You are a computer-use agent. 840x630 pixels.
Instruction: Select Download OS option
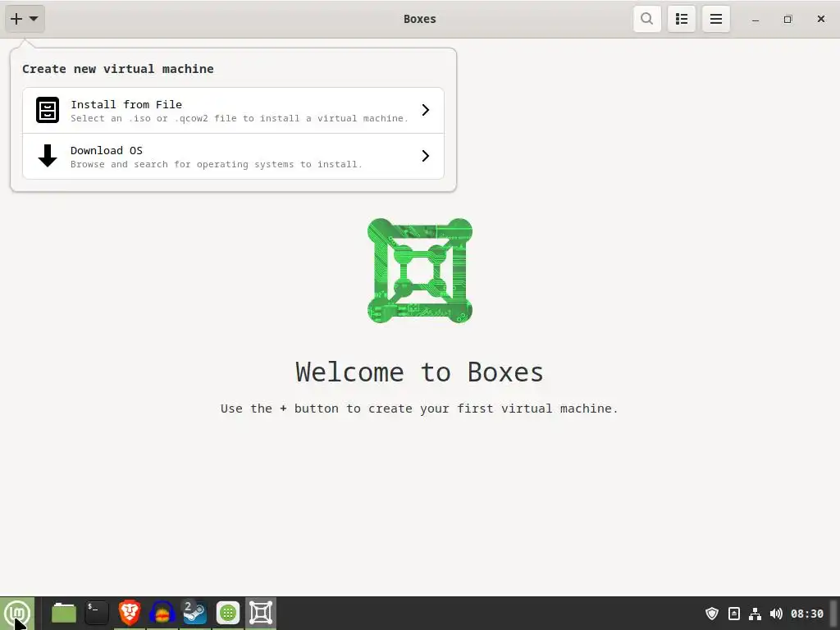233,156
